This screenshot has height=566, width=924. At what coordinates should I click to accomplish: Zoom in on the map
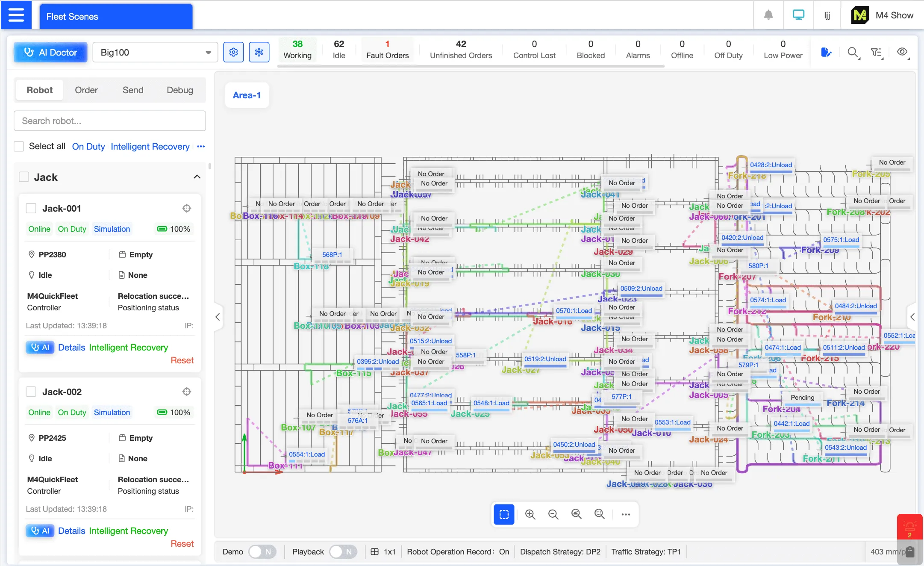point(530,514)
